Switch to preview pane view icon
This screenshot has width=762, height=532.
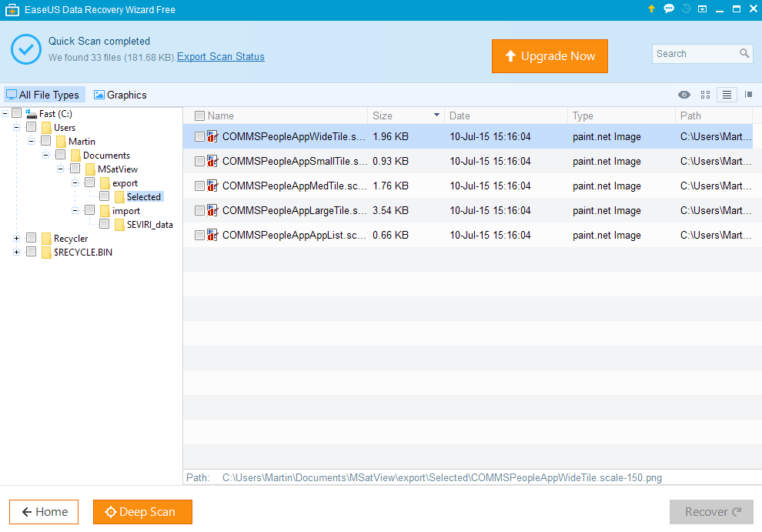[748, 95]
